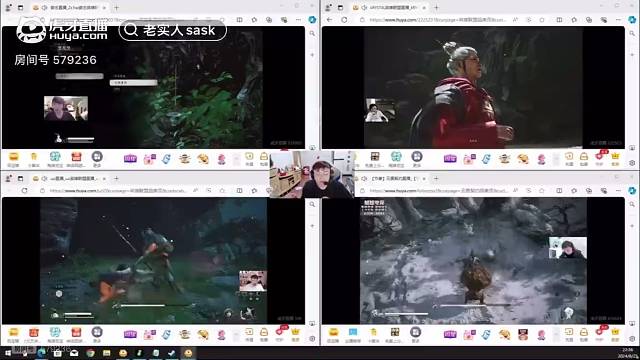Open sidebar search in the bottom-left window
The width and height of the screenshot is (640, 360).
pos(312,204)
